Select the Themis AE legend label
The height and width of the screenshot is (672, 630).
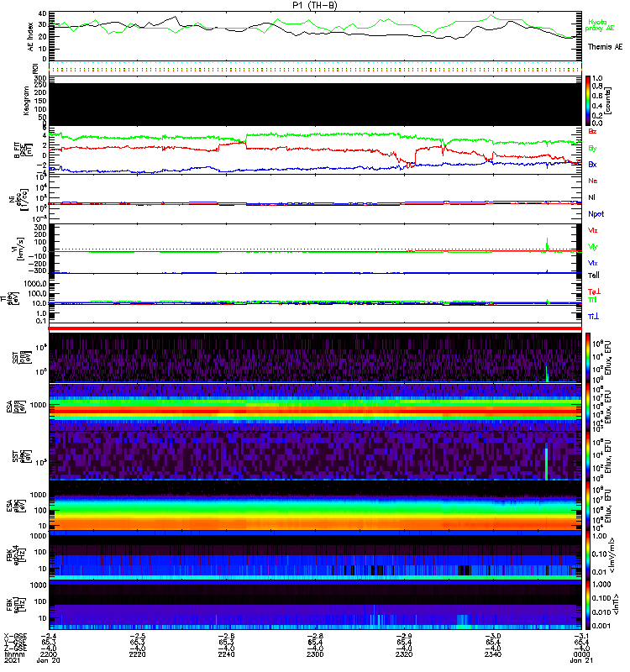point(605,47)
